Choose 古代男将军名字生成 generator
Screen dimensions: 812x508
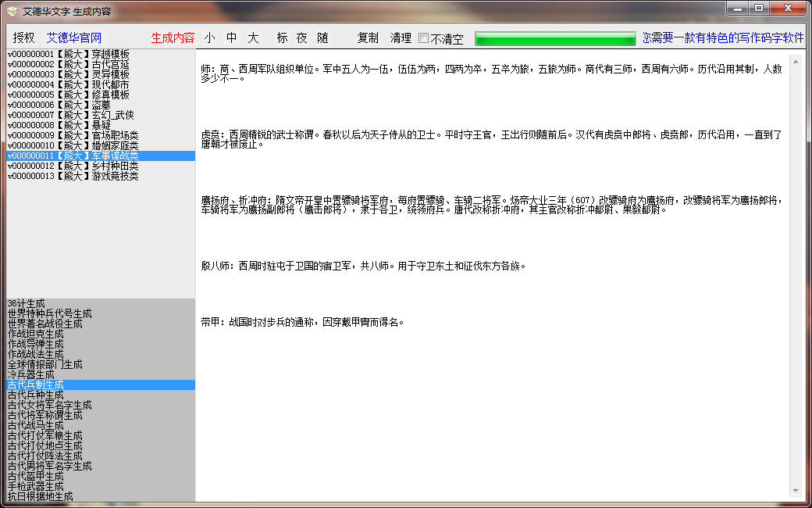(101, 466)
